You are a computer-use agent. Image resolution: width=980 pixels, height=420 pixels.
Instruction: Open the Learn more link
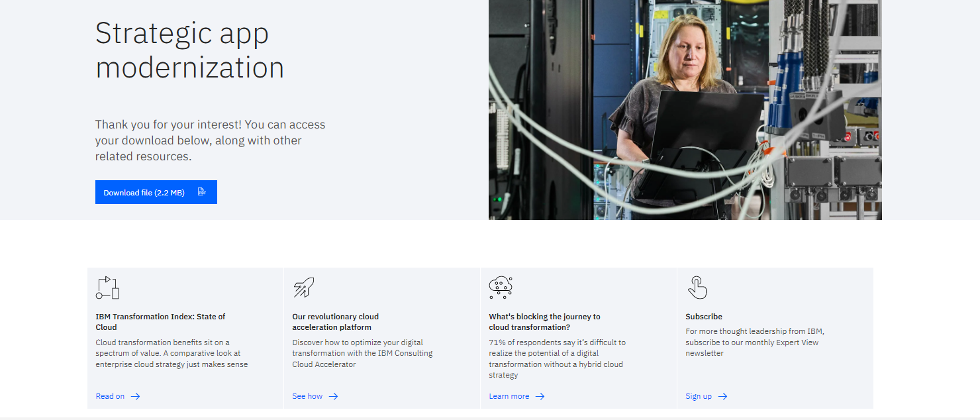tap(509, 396)
